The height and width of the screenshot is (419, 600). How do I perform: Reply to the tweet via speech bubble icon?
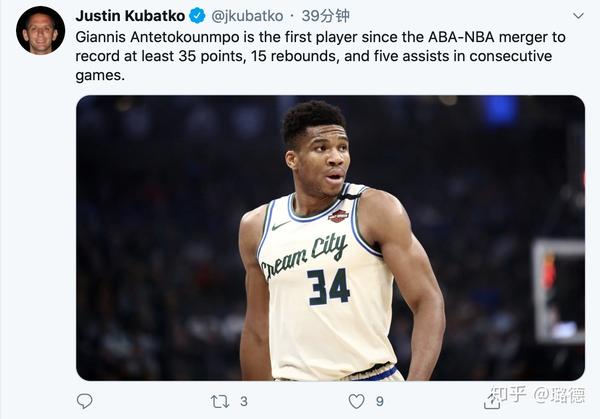tap(85, 401)
